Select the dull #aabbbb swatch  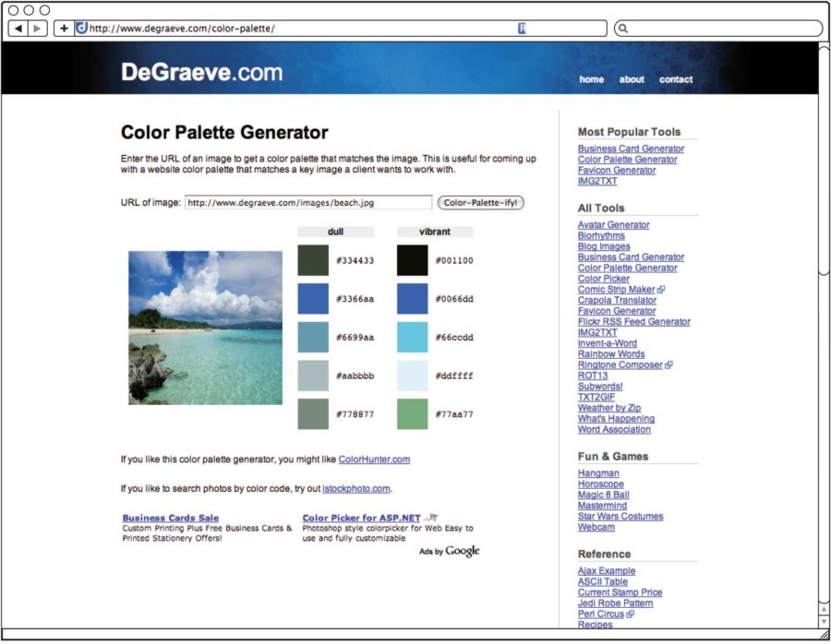click(313, 376)
